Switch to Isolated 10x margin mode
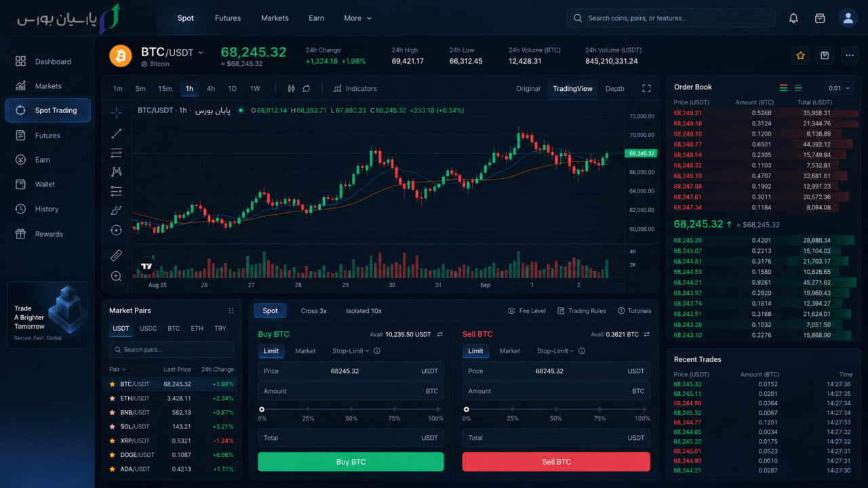This screenshot has height=488, width=868. 363,311
